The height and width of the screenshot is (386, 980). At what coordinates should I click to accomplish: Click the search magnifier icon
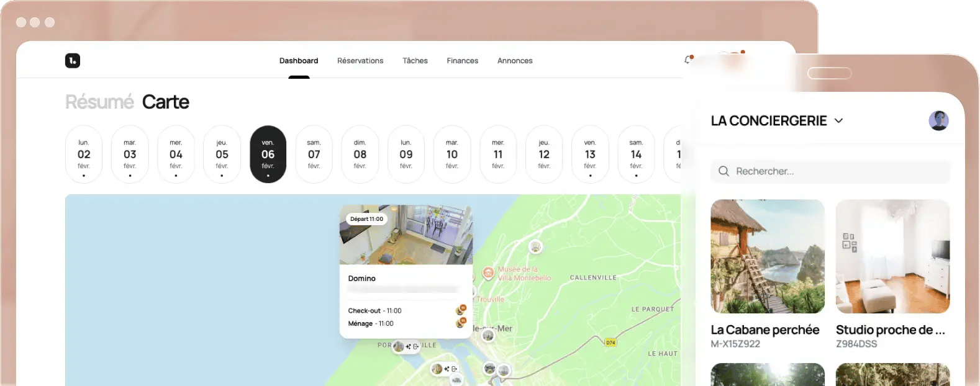point(724,171)
